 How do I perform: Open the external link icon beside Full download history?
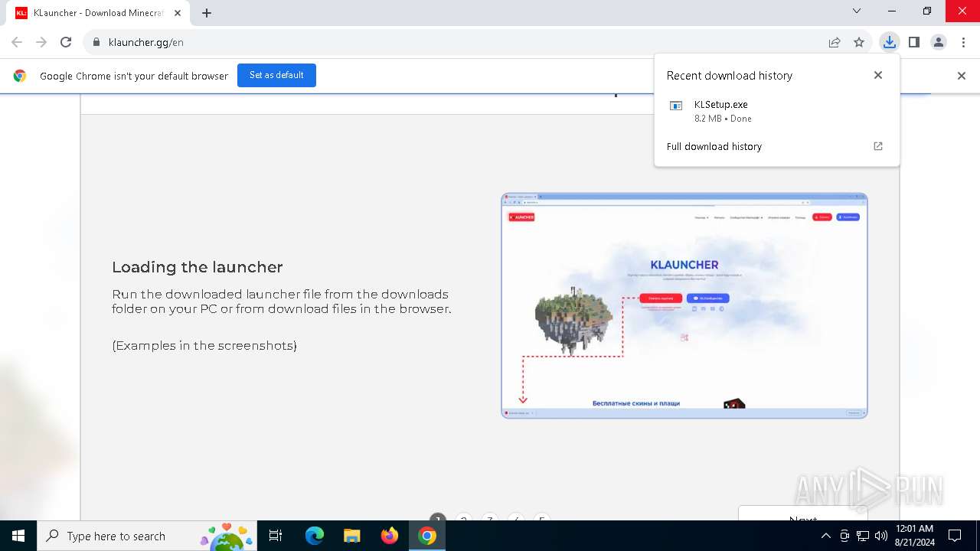(878, 146)
